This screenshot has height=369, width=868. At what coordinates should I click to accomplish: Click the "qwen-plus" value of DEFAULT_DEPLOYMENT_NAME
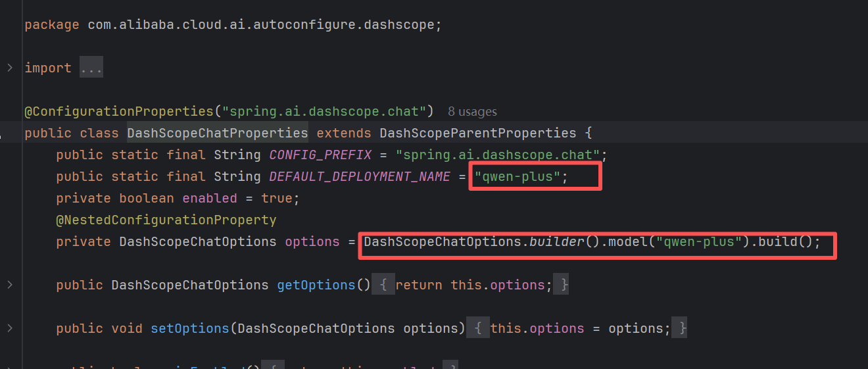pyautogui.click(x=518, y=176)
